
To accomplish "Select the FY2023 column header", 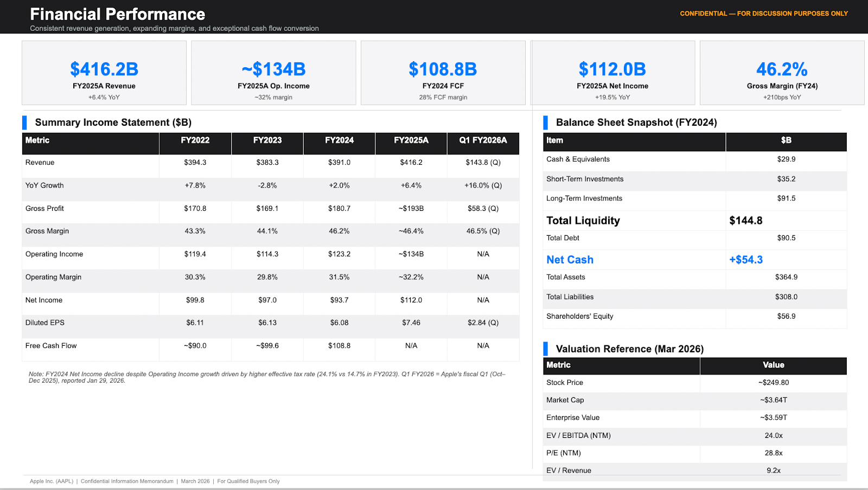I will tap(267, 143).
